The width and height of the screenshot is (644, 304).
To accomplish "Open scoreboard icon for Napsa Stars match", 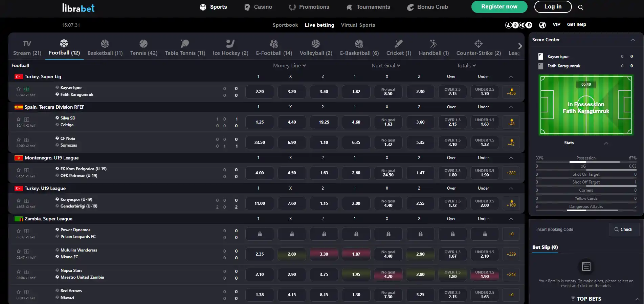I will pos(26,272).
